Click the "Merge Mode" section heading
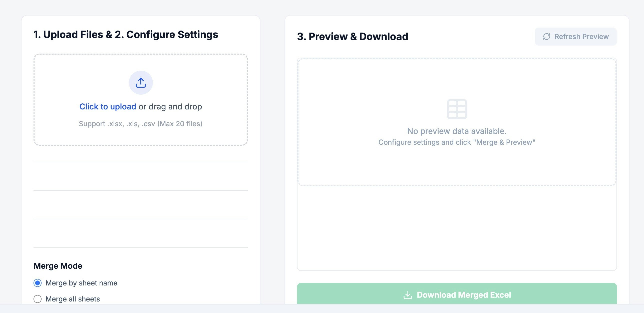Screen dimensions: 644x313 point(58,265)
